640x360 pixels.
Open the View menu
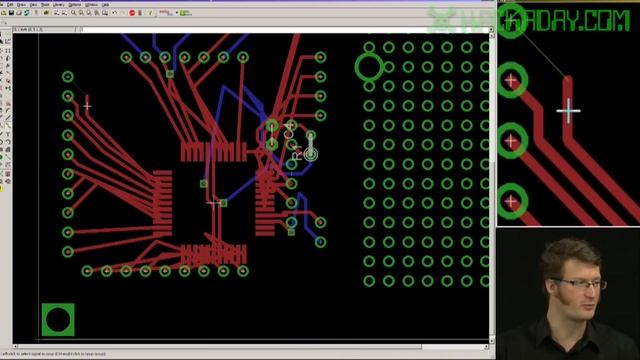[33, 4]
